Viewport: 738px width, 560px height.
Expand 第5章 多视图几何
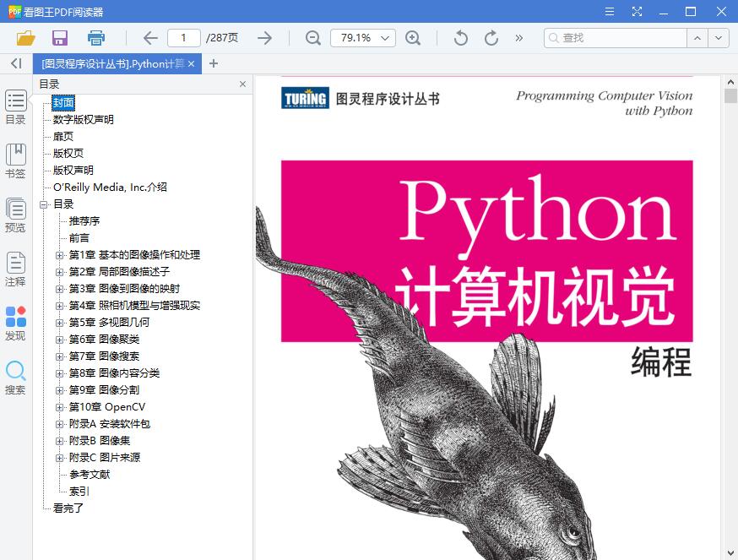coord(59,323)
